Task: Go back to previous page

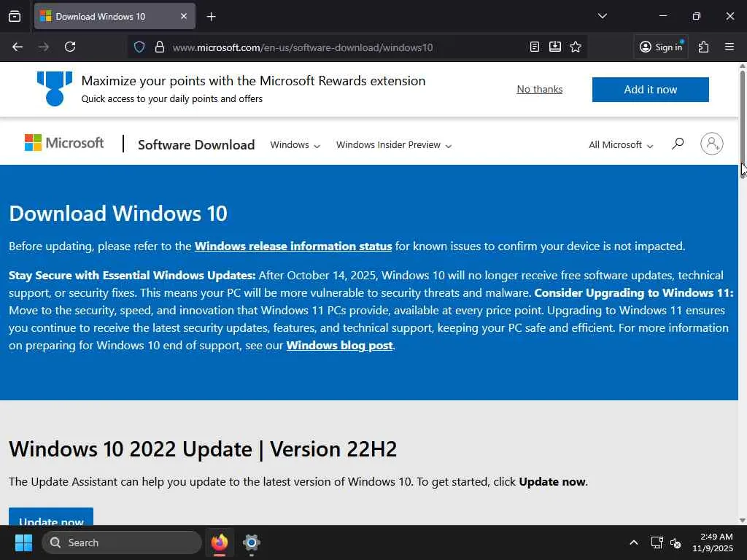Action: (x=18, y=47)
